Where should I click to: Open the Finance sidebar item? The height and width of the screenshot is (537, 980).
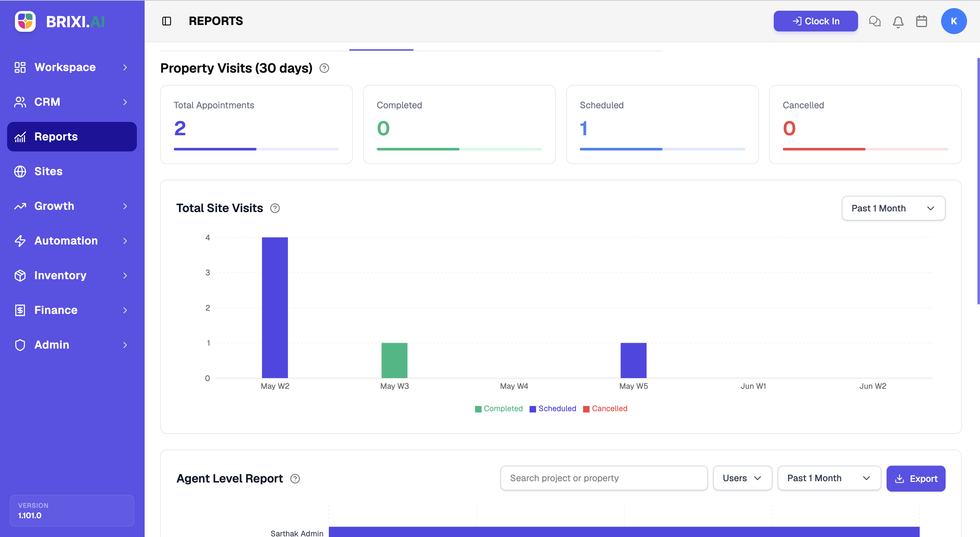coord(72,310)
